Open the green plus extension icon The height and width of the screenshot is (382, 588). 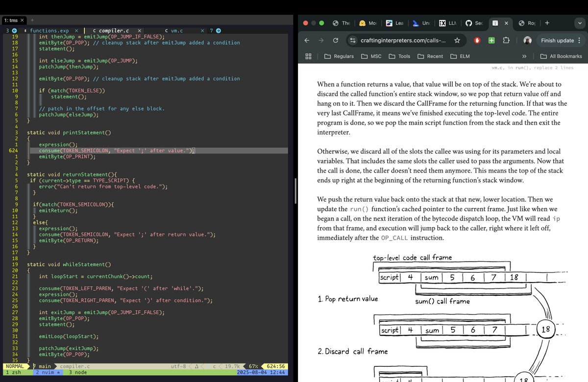pyautogui.click(x=491, y=41)
